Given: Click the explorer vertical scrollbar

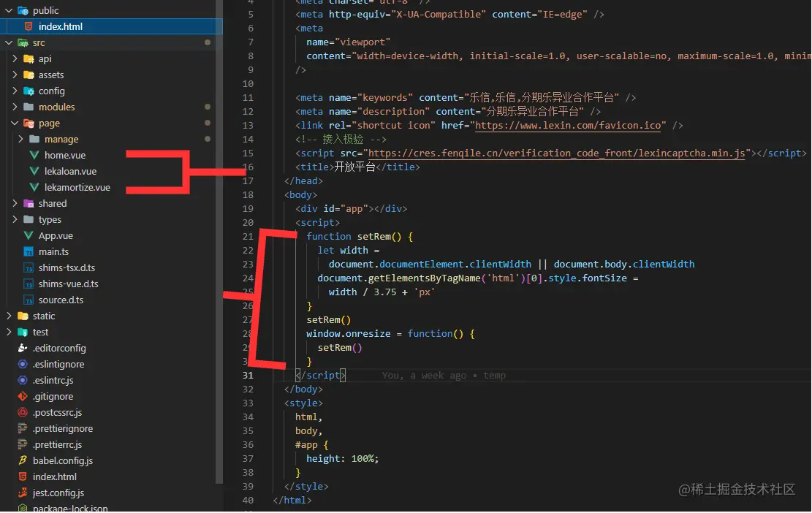Looking at the screenshot, I should pyautogui.click(x=219, y=243).
